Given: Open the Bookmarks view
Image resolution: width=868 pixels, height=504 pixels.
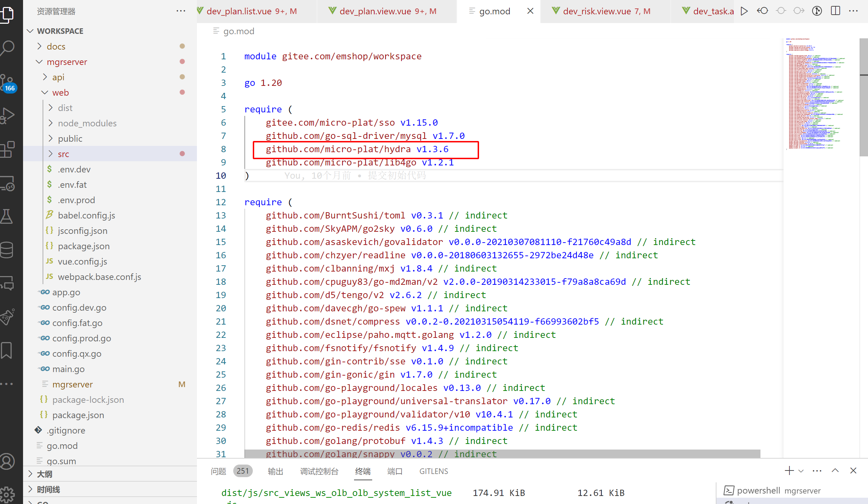Looking at the screenshot, I should 7,350.
